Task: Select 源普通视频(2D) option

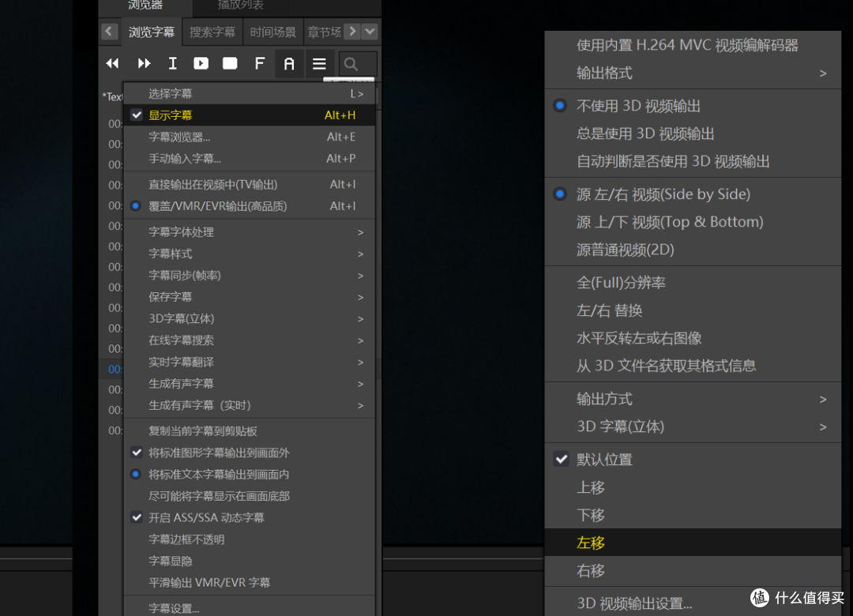Action: tap(693, 250)
